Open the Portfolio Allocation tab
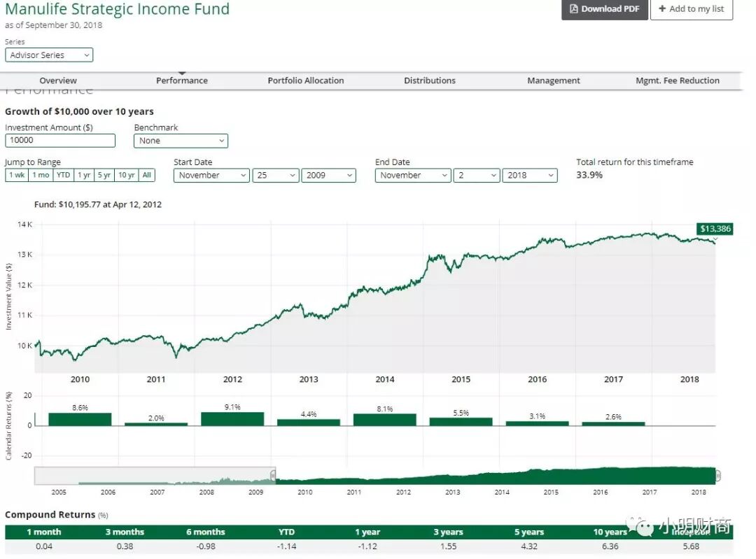This screenshot has width=756, height=559. tap(306, 80)
